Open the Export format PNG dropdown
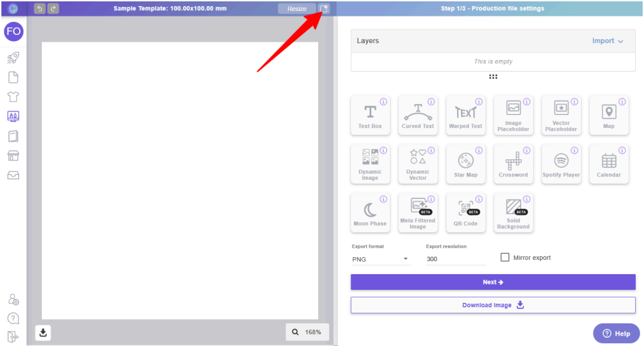 380,259
